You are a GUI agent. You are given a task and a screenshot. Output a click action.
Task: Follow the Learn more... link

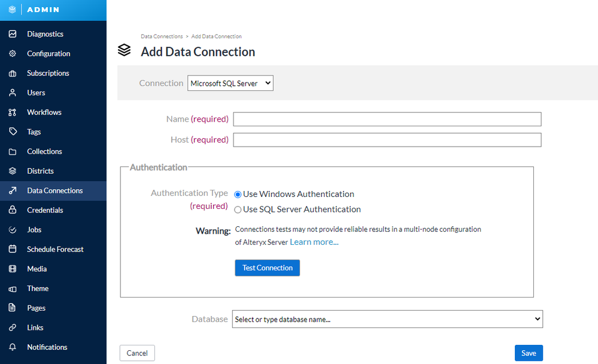[x=314, y=242]
